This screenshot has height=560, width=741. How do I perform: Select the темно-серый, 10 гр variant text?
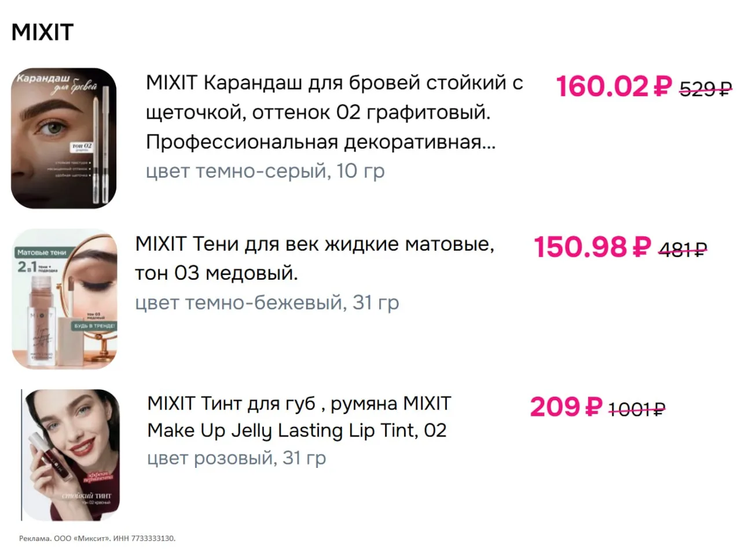click(x=265, y=171)
